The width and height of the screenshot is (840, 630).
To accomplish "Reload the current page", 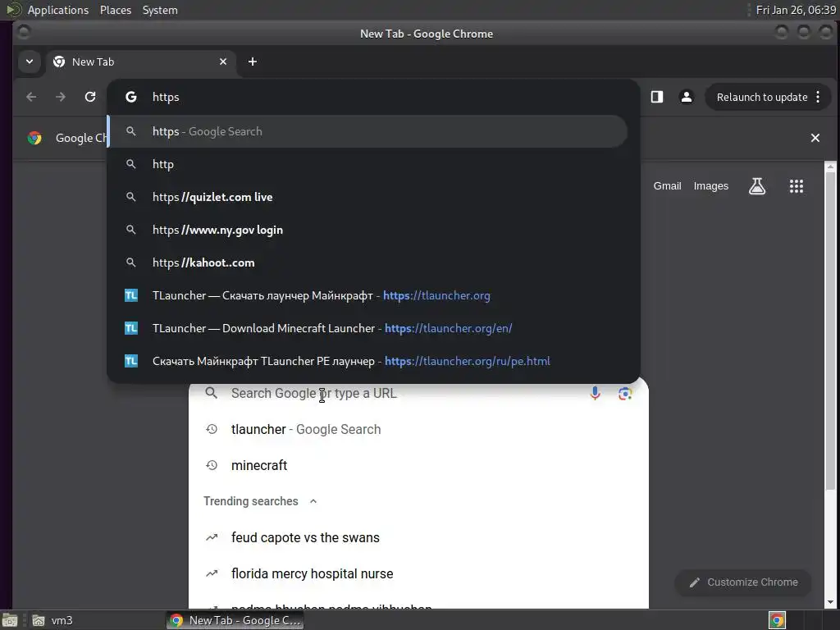I will (x=90, y=97).
